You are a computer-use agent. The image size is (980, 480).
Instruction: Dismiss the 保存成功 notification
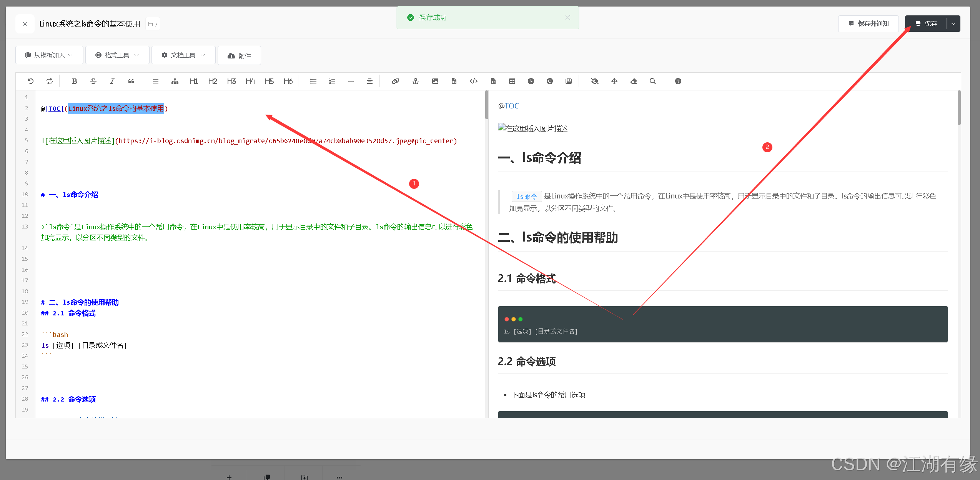pyautogui.click(x=568, y=17)
